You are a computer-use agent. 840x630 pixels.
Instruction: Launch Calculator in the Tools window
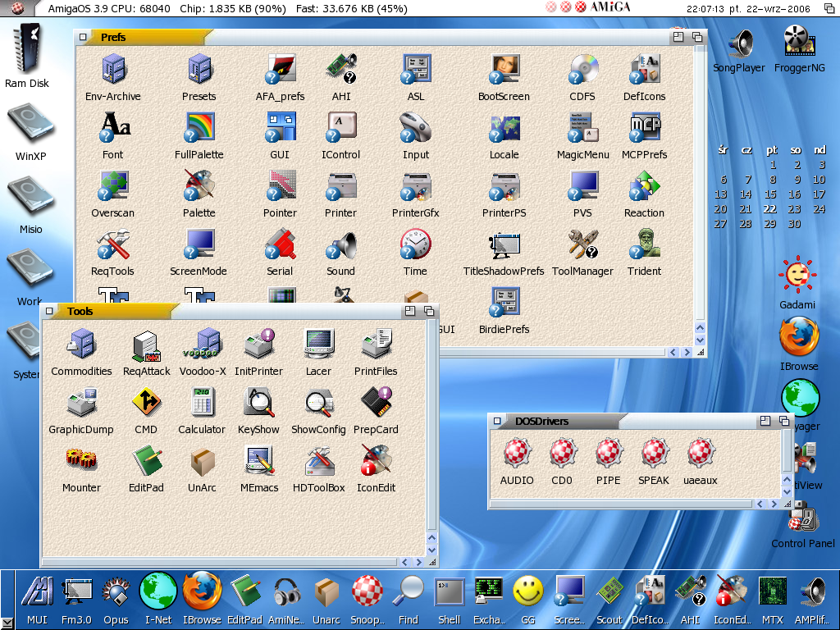[202, 402]
